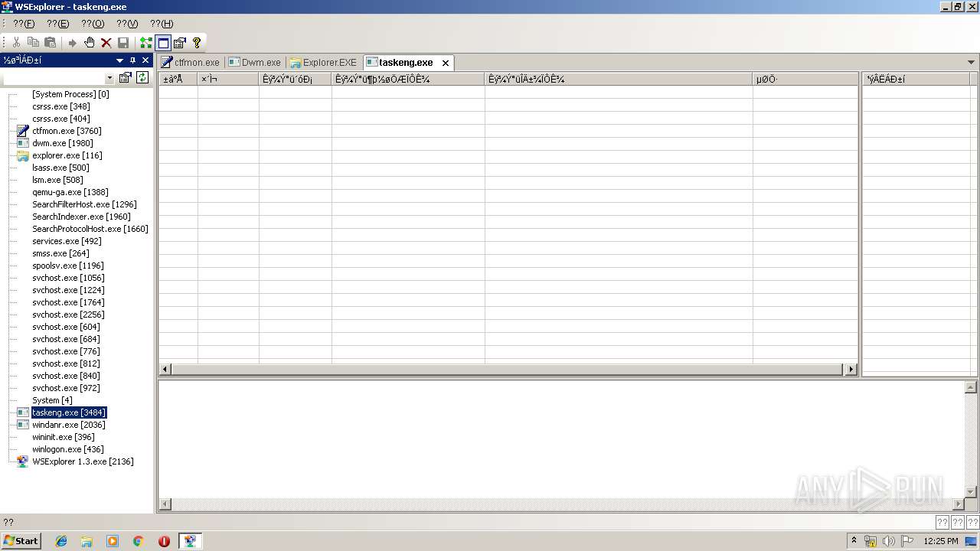The image size is (980, 551).
Task: Open Opera from the taskbar
Action: coord(164,541)
